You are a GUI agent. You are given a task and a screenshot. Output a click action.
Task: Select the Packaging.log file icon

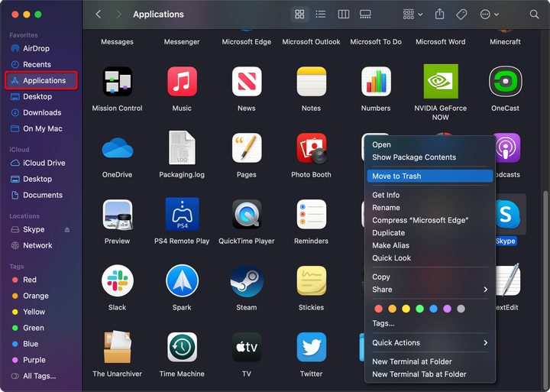click(x=182, y=147)
